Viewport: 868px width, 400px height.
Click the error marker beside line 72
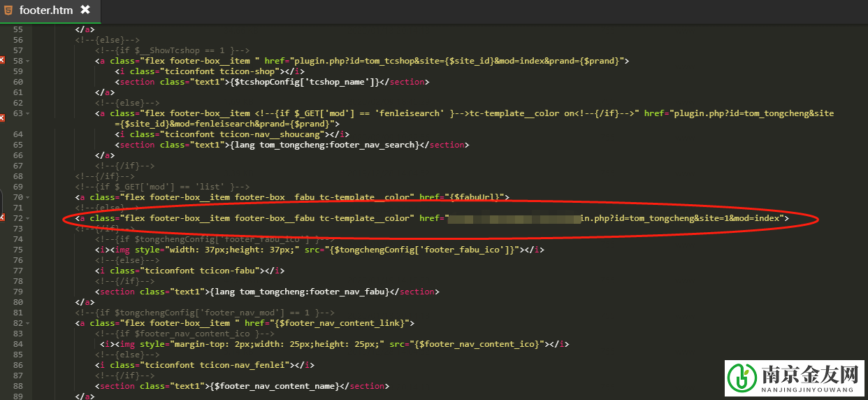click(x=2, y=218)
